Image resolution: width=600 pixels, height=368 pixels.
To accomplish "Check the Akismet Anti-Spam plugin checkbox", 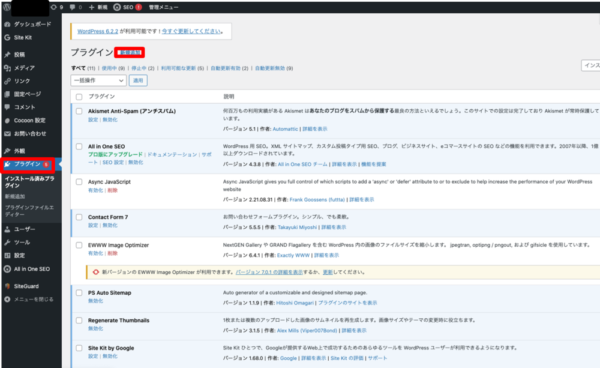I will pos(79,111).
